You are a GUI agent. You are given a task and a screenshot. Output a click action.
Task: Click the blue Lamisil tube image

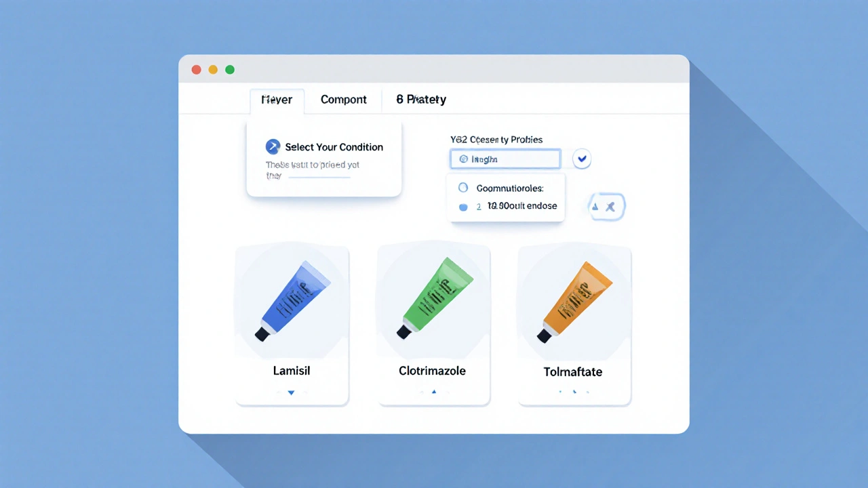coord(292,300)
